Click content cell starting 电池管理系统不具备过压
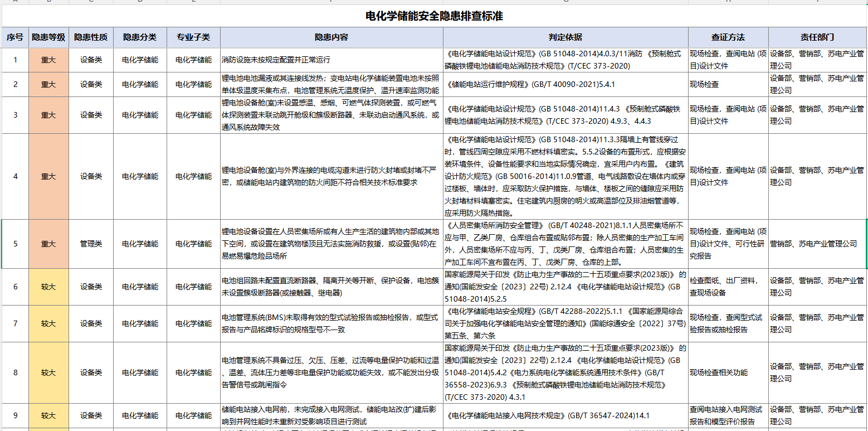This screenshot has width=868, height=431. click(331, 372)
